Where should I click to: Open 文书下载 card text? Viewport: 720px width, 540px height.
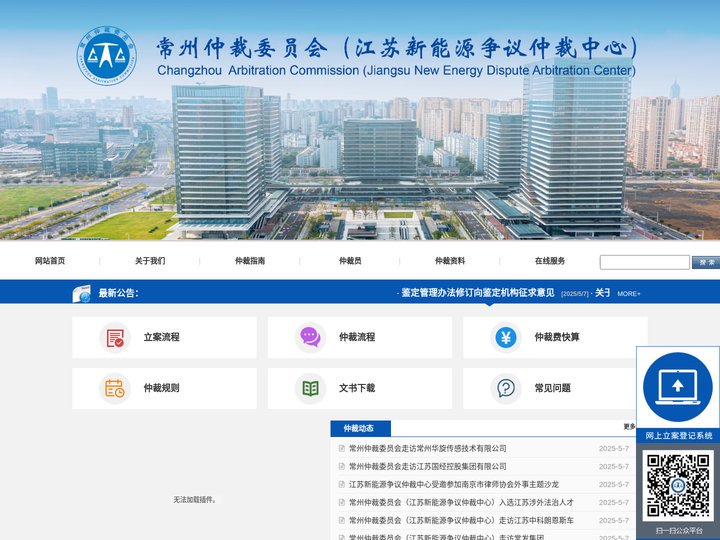click(x=357, y=388)
